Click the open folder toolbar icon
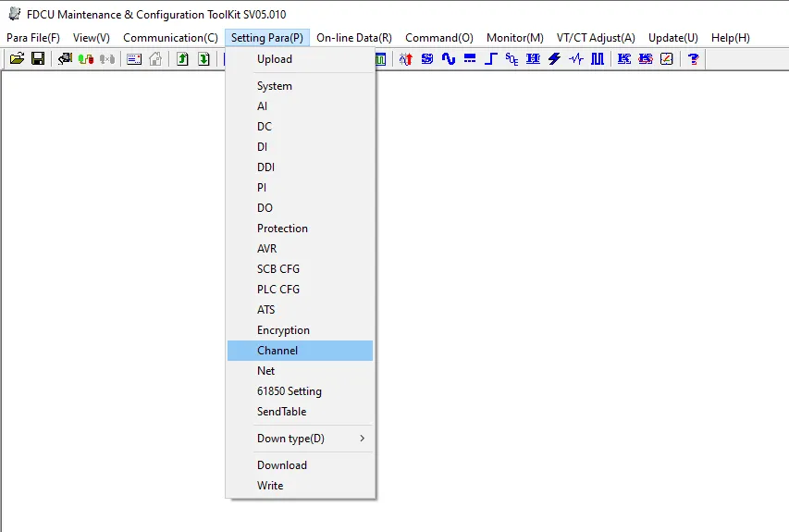789x532 pixels. [x=17, y=59]
